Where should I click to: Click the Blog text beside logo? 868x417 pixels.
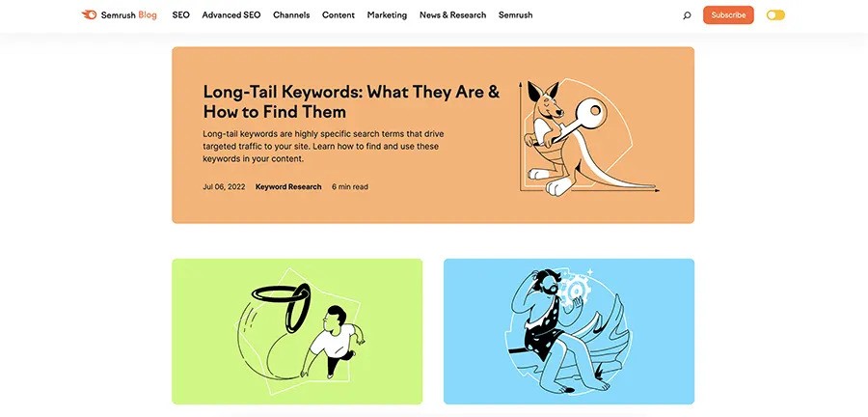pyautogui.click(x=148, y=14)
